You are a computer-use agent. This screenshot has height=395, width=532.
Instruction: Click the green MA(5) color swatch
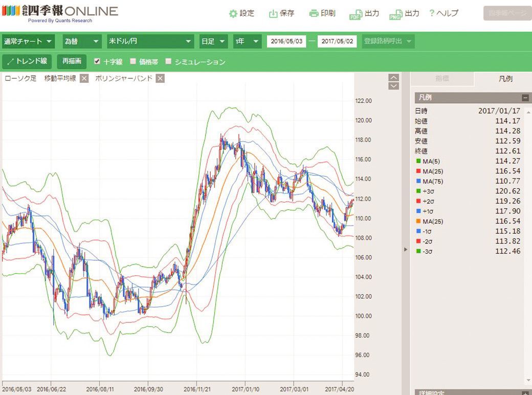(418, 161)
